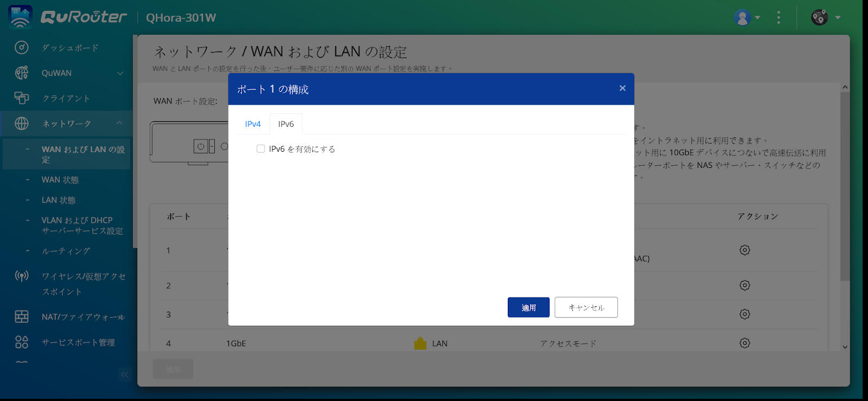Open the Clients icon in sidebar
Screen dimensions: 868x401
point(21,98)
